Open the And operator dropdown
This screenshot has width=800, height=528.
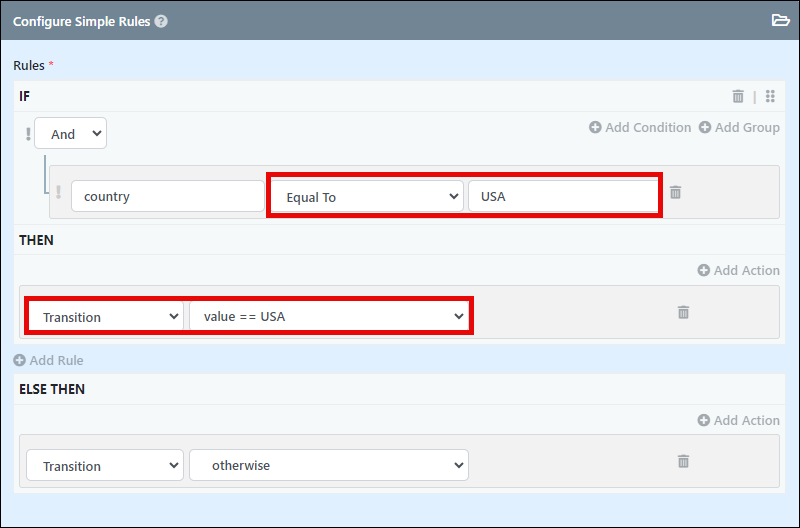point(70,134)
